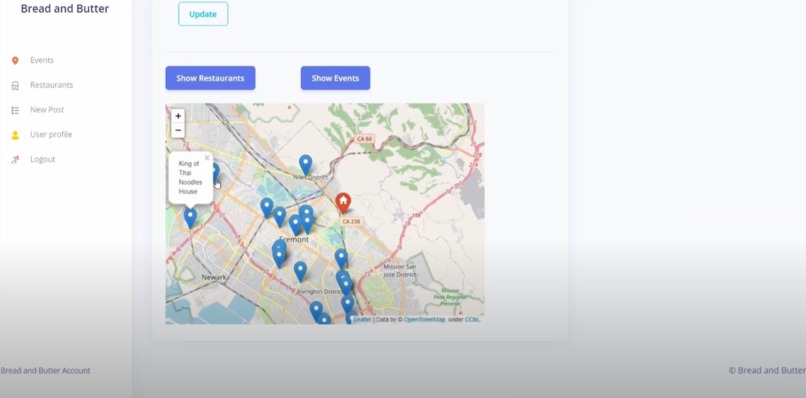The height and width of the screenshot is (398, 806).
Task: Open the Events menu item
Action: 42,60
